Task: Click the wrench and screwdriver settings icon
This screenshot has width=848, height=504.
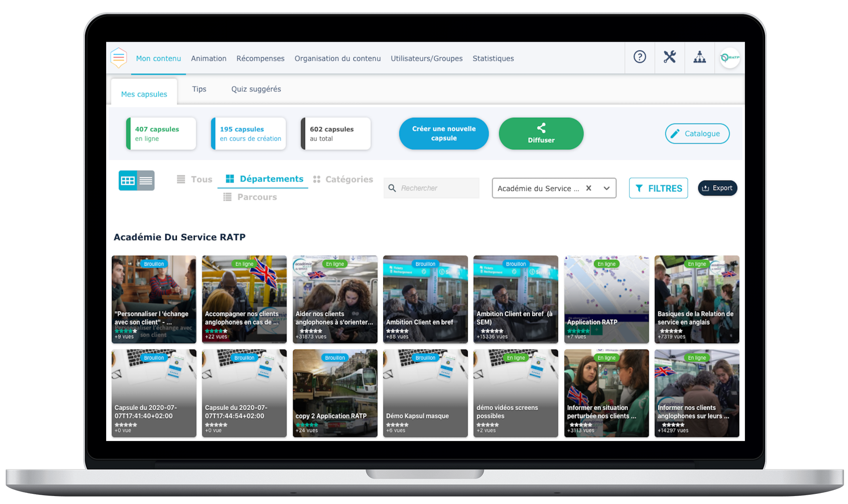Action: 670,57
